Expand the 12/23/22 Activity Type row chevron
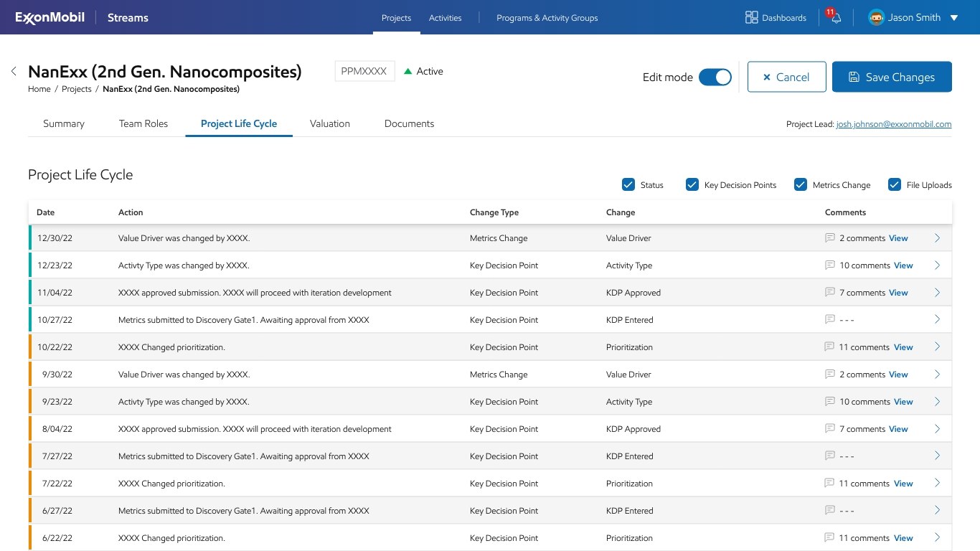 coord(937,265)
